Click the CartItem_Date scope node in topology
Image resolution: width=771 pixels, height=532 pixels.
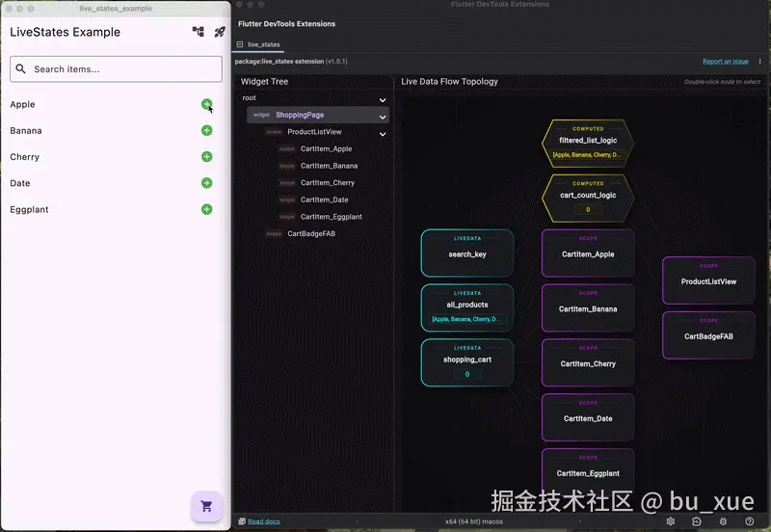pos(588,417)
